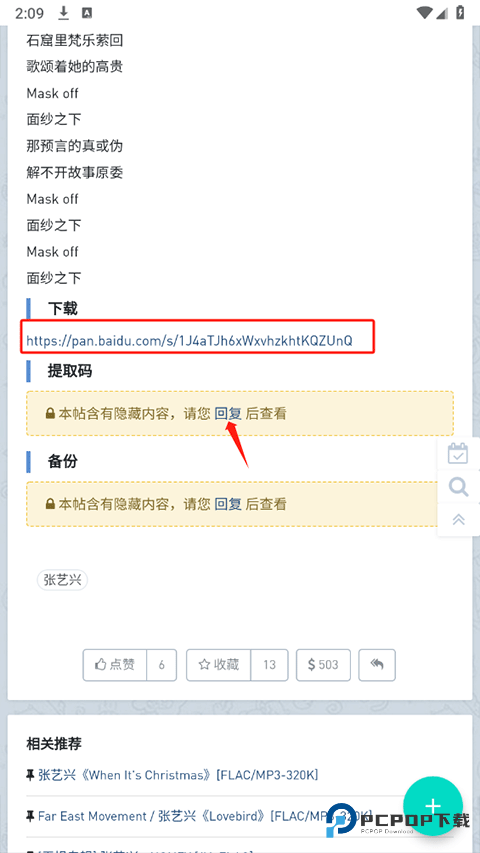The height and width of the screenshot is (853, 480).
Task: Select the 张艺兴 tag
Action: (x=62, y=580)
